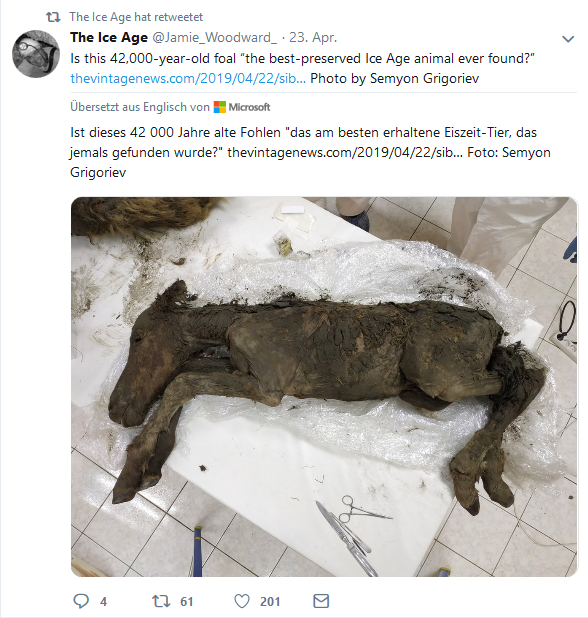Open the tweet options chevron menu
Image resolution: width=588 pixels, height=618 pixels.
tap(568, 39)
